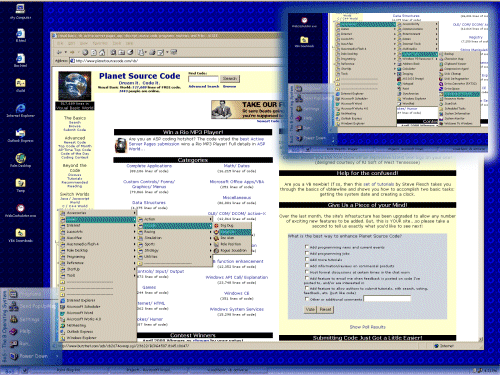Expand the Accessories submenu arrow
This screenshot has height=375, width=500.
tap(135, 213)
